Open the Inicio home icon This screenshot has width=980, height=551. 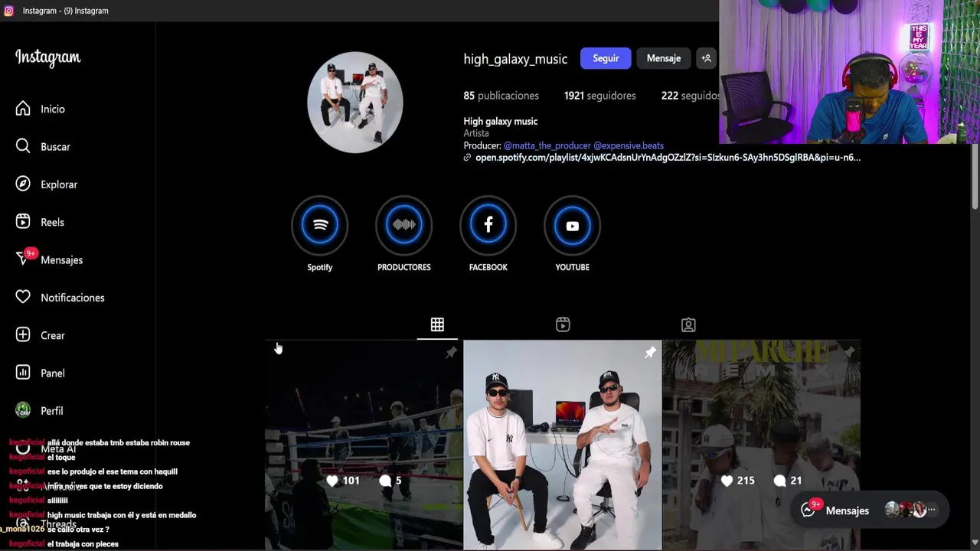click(x=23, y=109)
